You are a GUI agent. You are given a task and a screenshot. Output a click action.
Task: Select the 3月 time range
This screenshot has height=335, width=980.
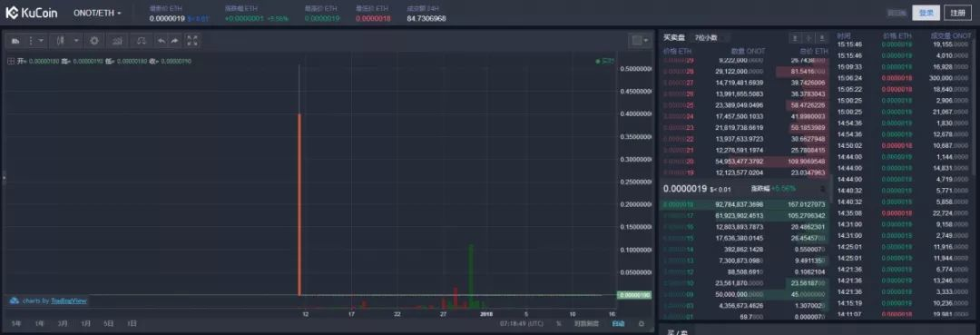tap(63, 324)
